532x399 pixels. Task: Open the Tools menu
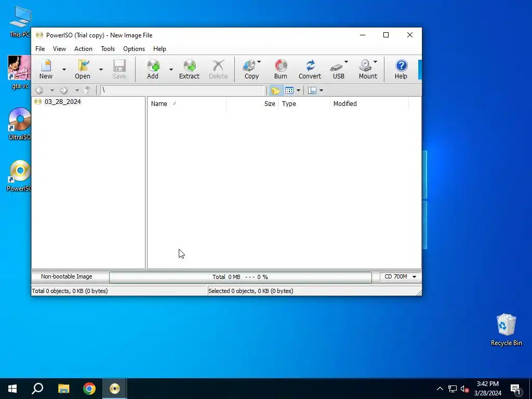(108, 49)
